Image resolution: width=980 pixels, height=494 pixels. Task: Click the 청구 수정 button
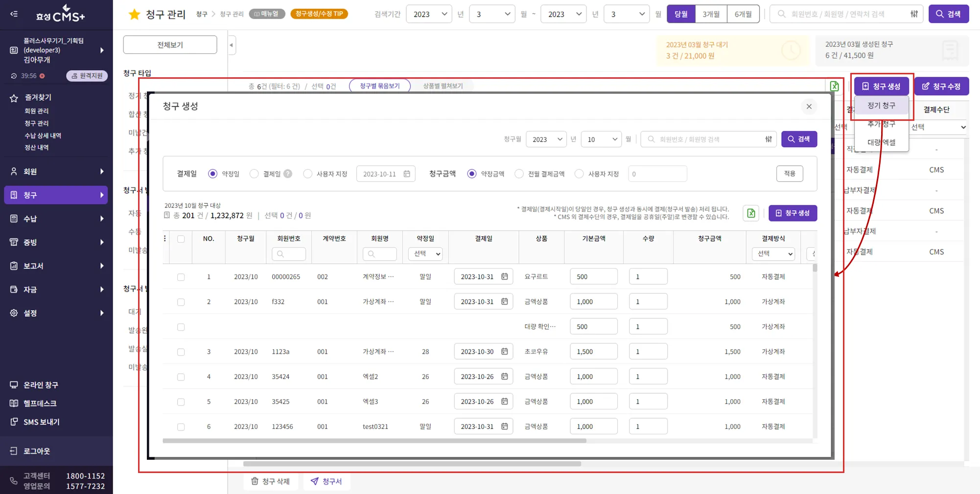[941, 87]
